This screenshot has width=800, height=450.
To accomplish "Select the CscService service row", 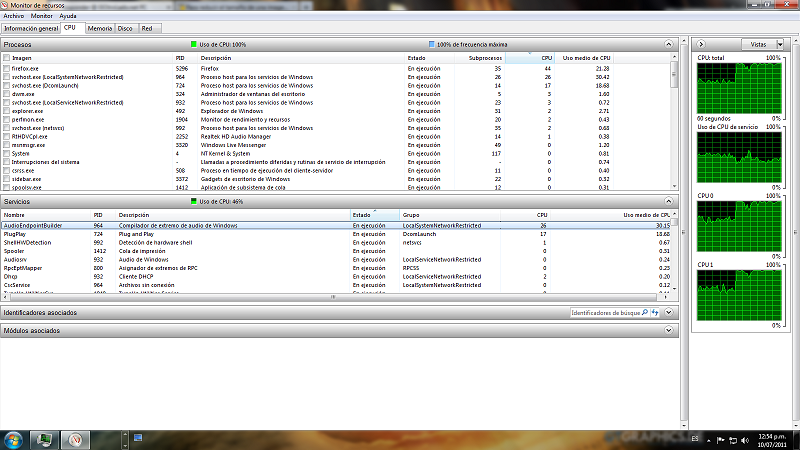I will [337, 285].
